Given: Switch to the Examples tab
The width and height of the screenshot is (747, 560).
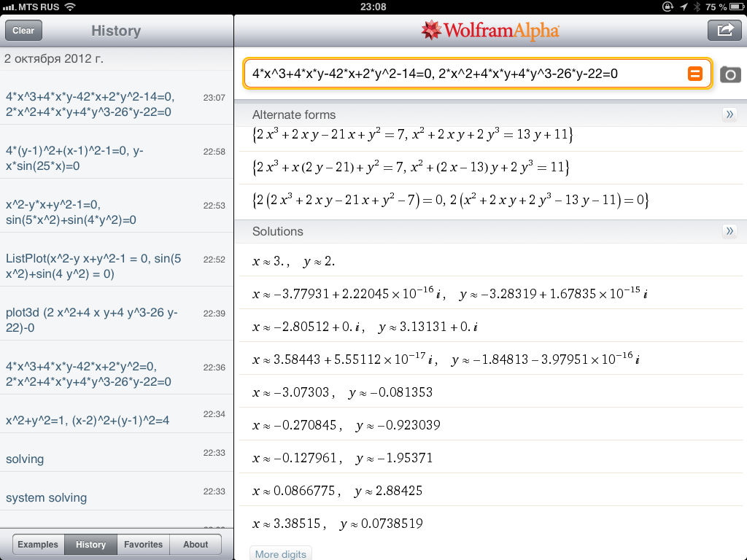Looking at the screenshot, I should [38, 545].
